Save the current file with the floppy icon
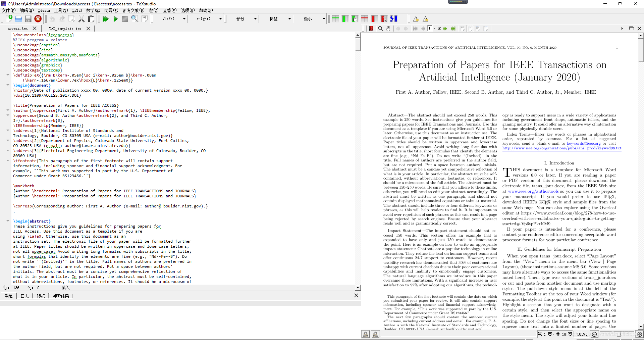 (28, 19)
